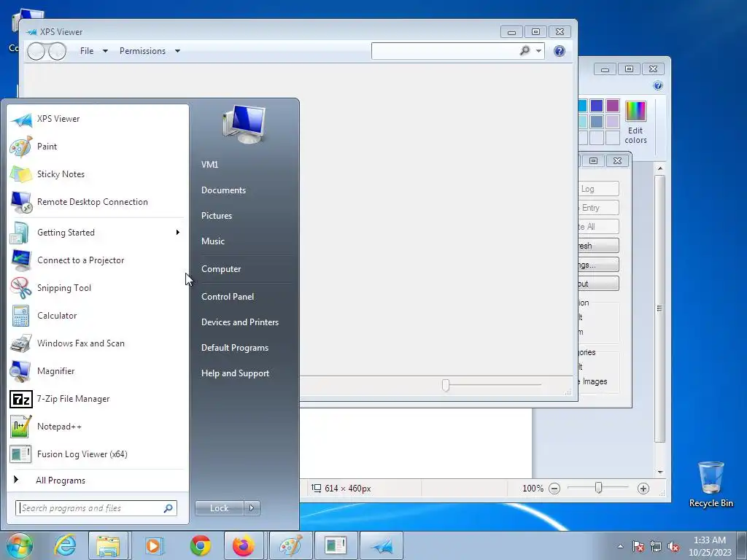Open Internet Explorer from taskbar
This screenshot has width=747, height=560.
click(x=65, y=545)
